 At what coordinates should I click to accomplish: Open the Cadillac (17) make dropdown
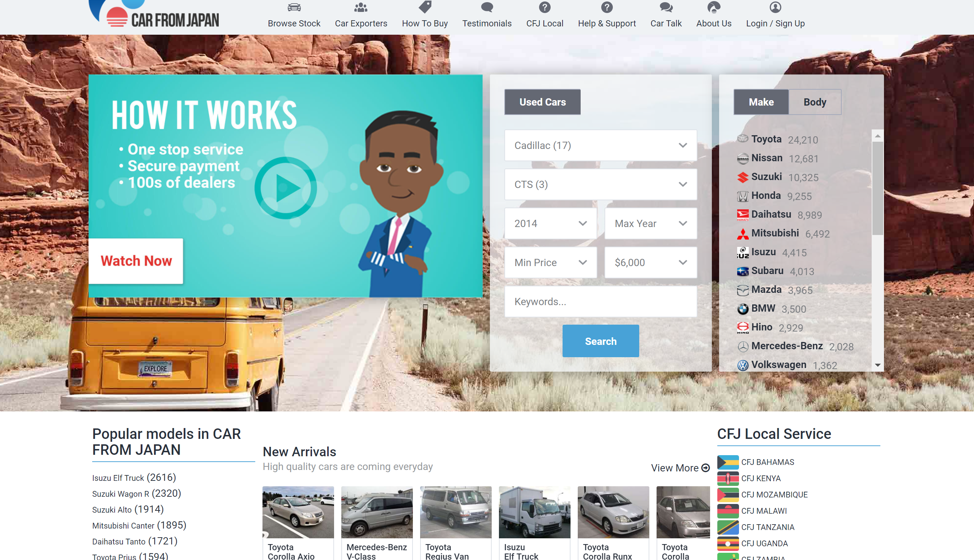(600, 145)
